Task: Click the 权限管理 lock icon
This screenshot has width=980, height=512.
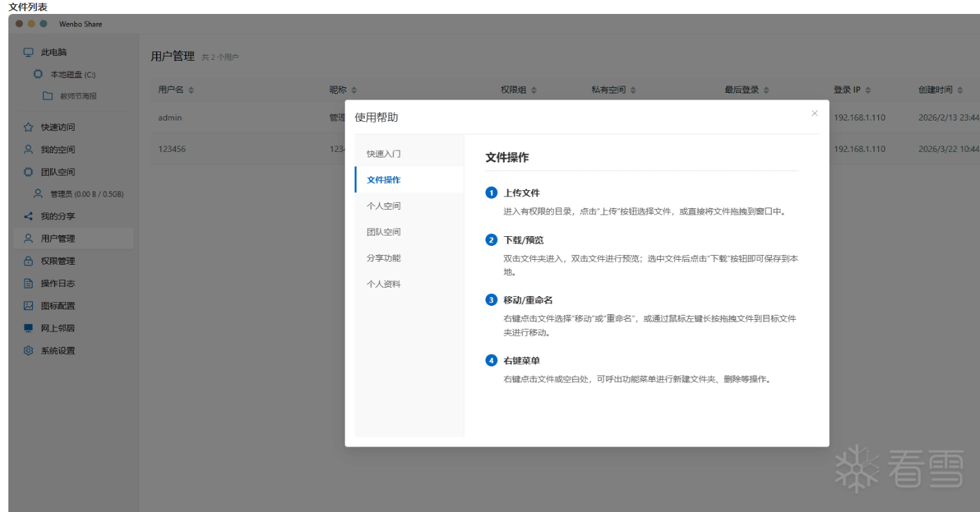Action: click(x=29, y=261)
